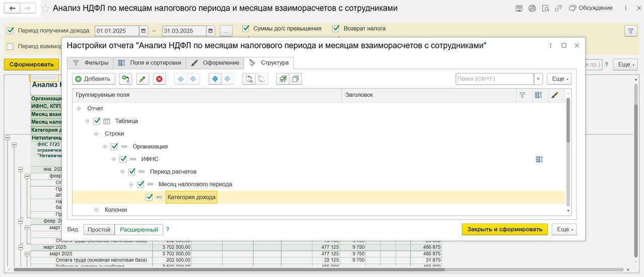Open the settings dialog three-dot menu

[550, 45]
